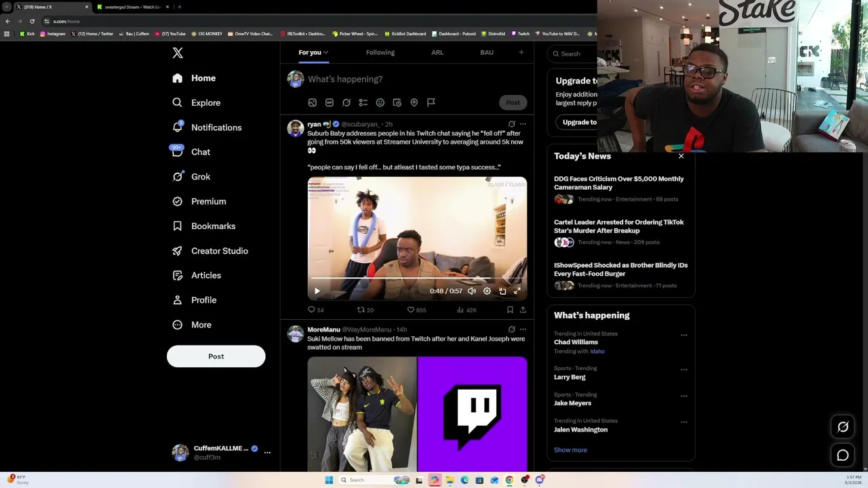
Task: Switch to the ARL list tab
Action: pos(437,52)
